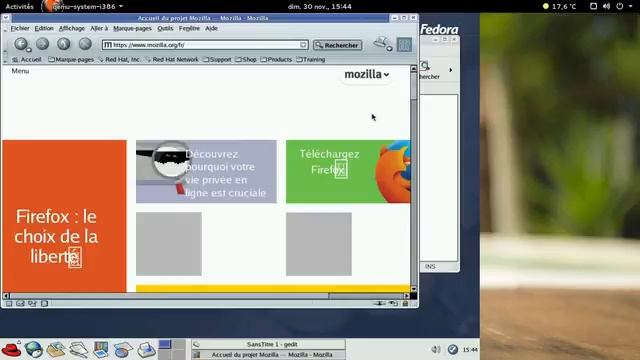
Task: Click the Address Book icon in the component bar
Action: (x=44, y=303)
